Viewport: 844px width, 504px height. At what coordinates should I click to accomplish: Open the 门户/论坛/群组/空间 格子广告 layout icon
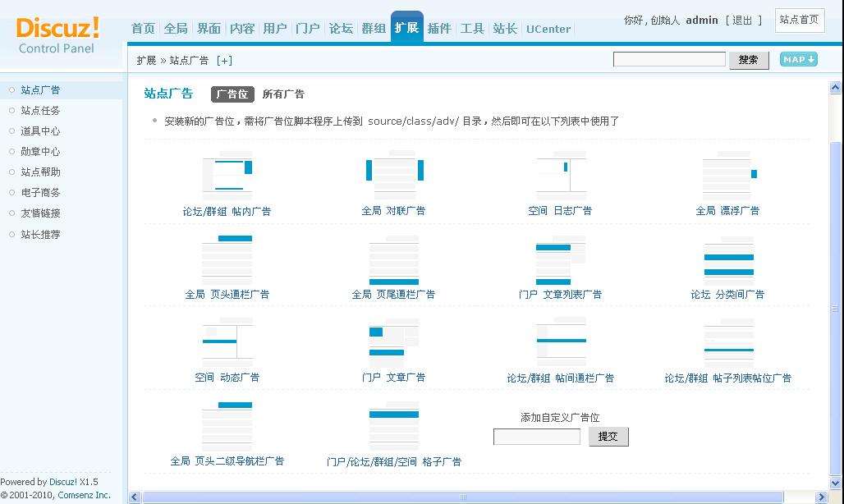click(394, 426)
